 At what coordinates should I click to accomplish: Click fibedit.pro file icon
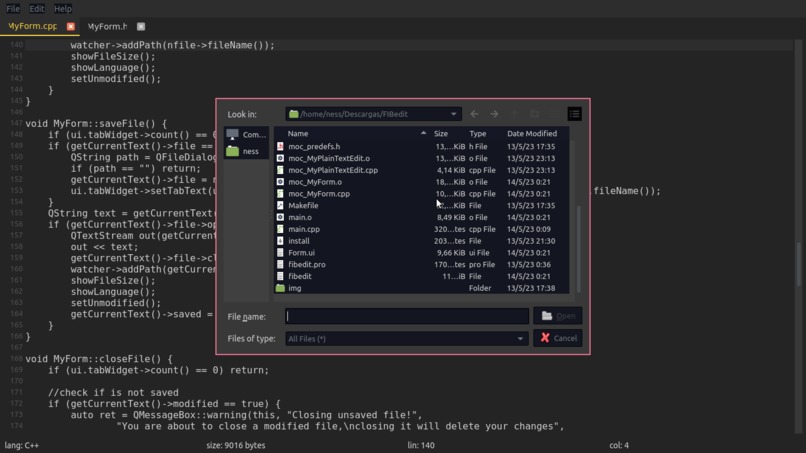point(280,265)
